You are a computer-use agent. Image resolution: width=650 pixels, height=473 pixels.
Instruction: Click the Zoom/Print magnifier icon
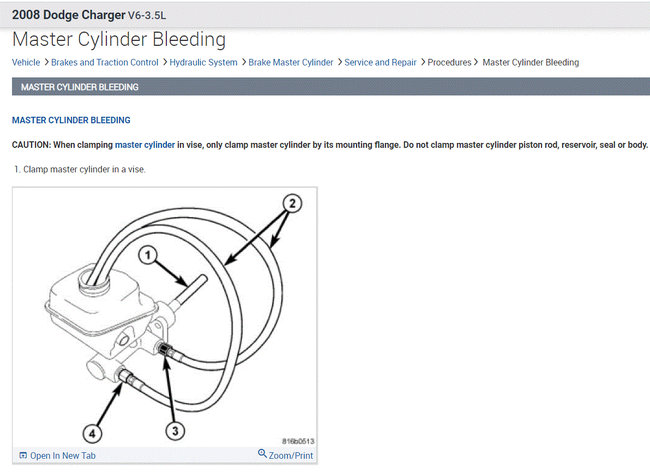click(x=262, y=453)
